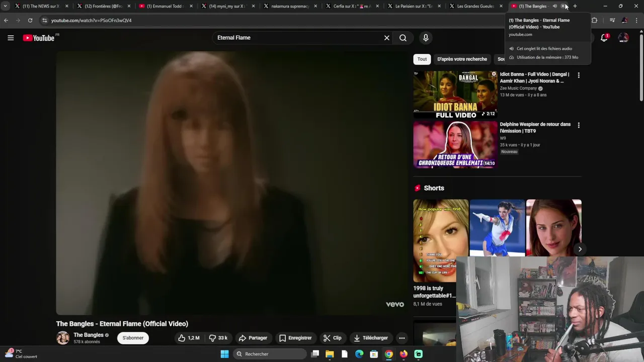Open Task View on the taskbar
This screenshot has width=644, height=362.
coord(315,354)
